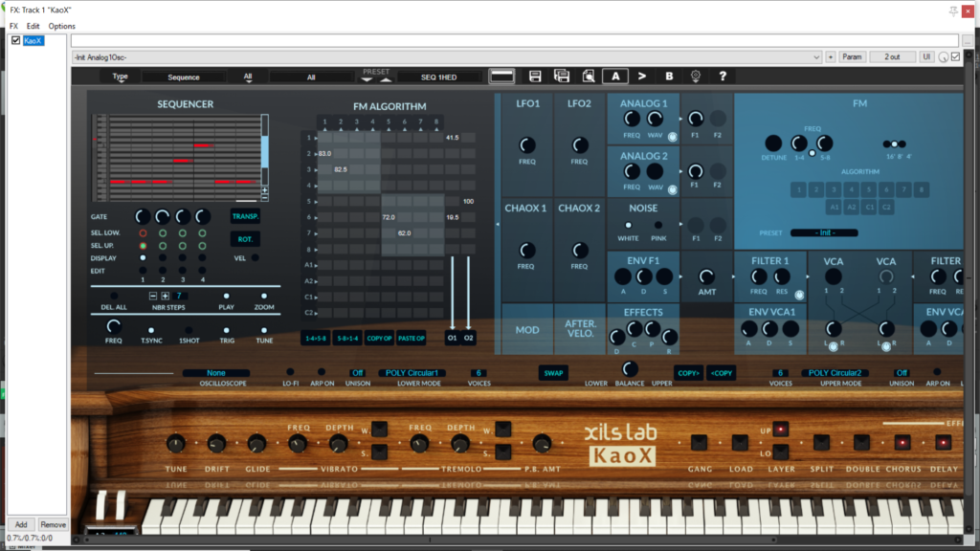The width and height of the screenshot is (980, 551).
Task: Select preset slot B
Action: (669, 77)
